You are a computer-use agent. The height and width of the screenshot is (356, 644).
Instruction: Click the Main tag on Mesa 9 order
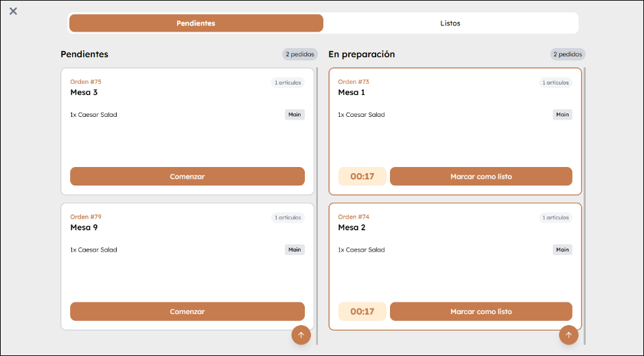(295, 250)
